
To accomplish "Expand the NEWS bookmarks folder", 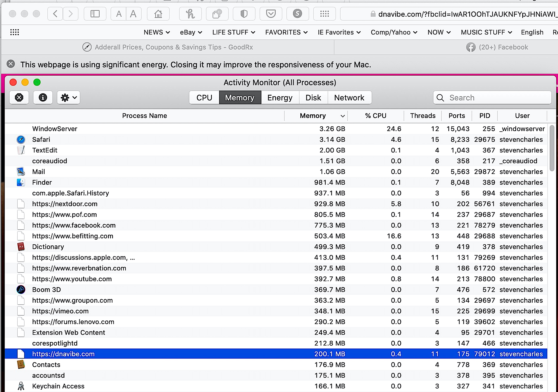I will pyautogui.click(x=156, y=32).
